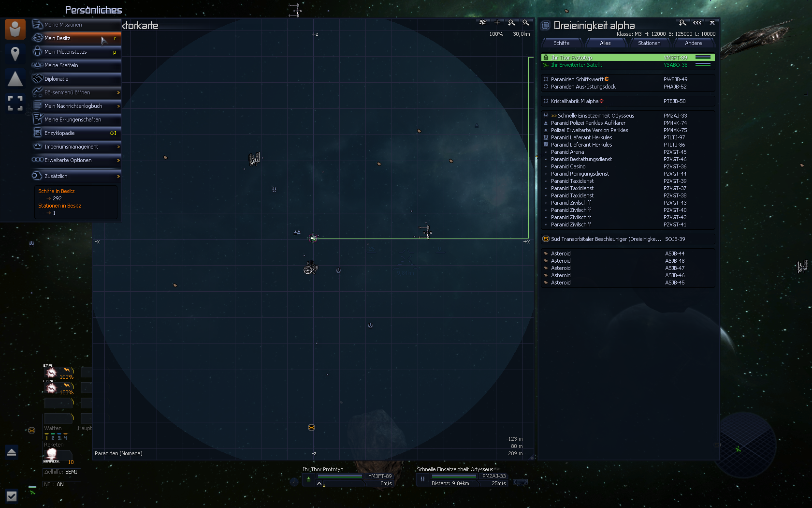812x508 pixels.
Task: Click the Stationen in Besitz link
Action: [x=59, y=206]
